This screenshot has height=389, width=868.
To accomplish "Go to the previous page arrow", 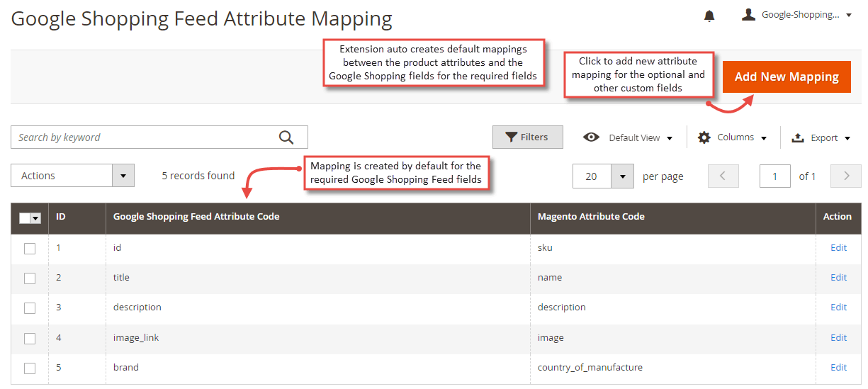I will tap(723, 176).
